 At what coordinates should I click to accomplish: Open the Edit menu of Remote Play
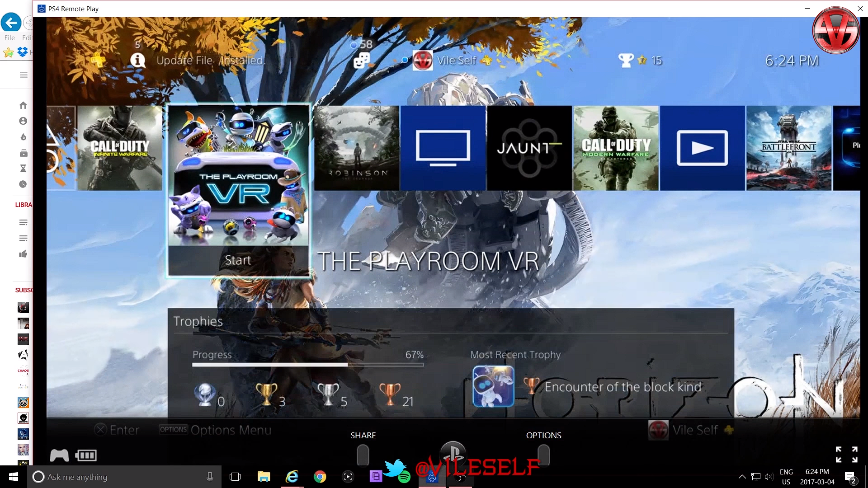[27, 38]
